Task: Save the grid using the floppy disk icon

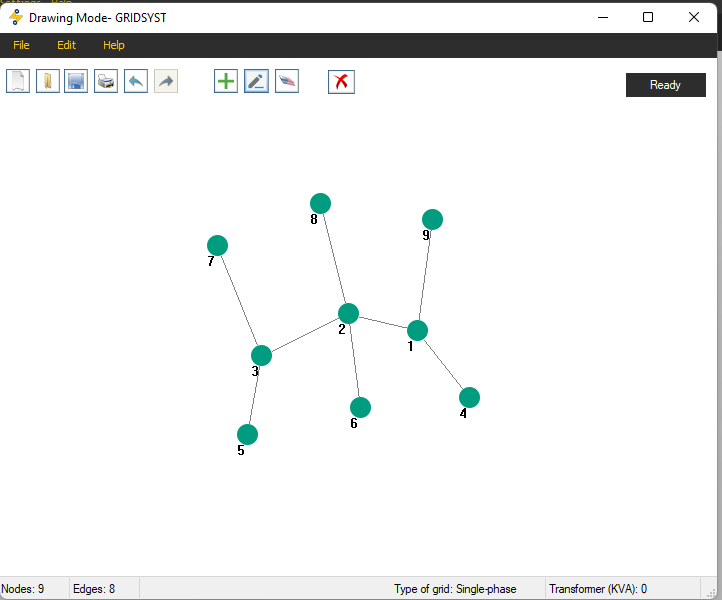Action: click(x=76, y=81)
